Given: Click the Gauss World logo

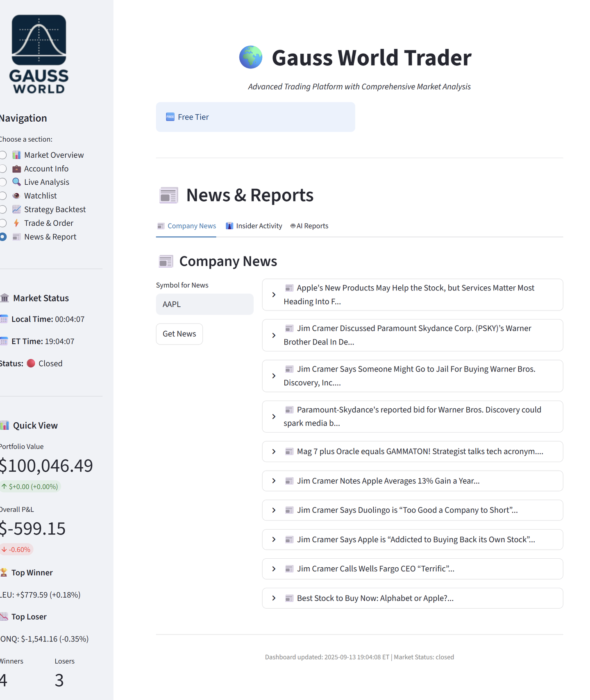Looking at the screenshot, I should pos(39,54).
